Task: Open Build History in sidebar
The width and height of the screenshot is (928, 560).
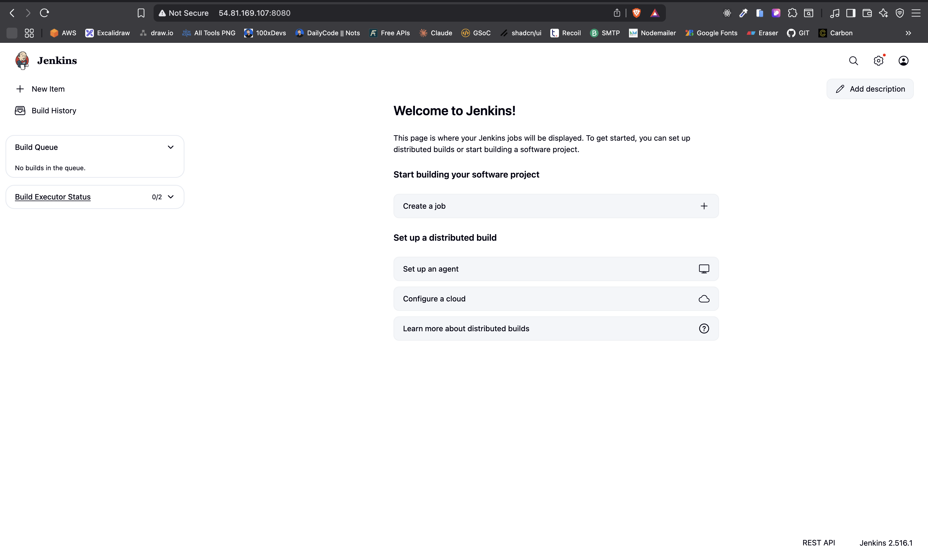Action: [x=54, y=111]
